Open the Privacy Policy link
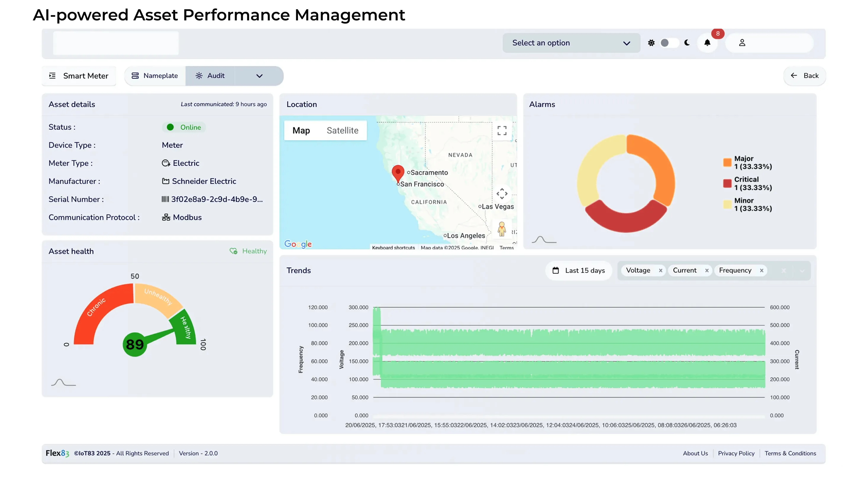This screenshot has width=868, height=496. 736,453
